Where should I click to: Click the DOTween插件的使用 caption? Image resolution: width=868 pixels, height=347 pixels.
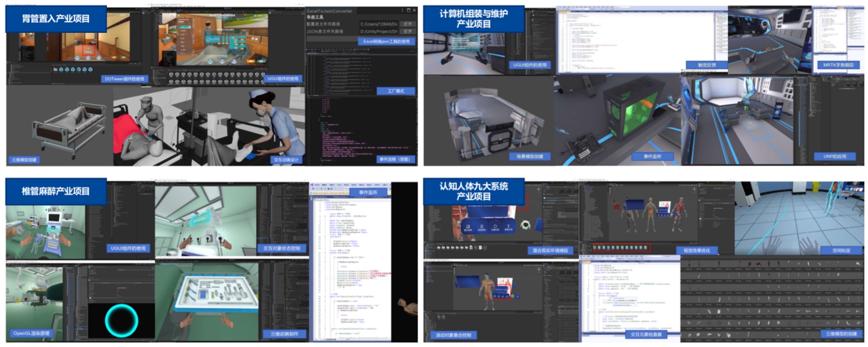pyautogui.click(x=124, y=79)
